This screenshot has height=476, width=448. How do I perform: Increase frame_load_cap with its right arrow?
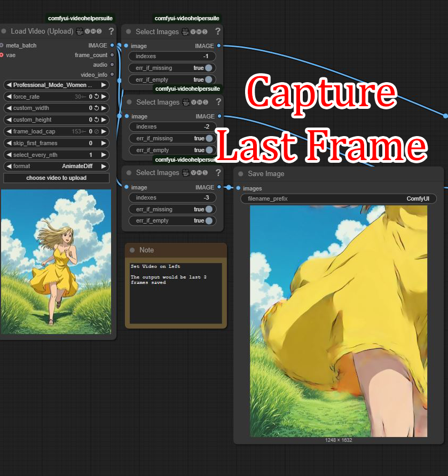click(104, 131)
